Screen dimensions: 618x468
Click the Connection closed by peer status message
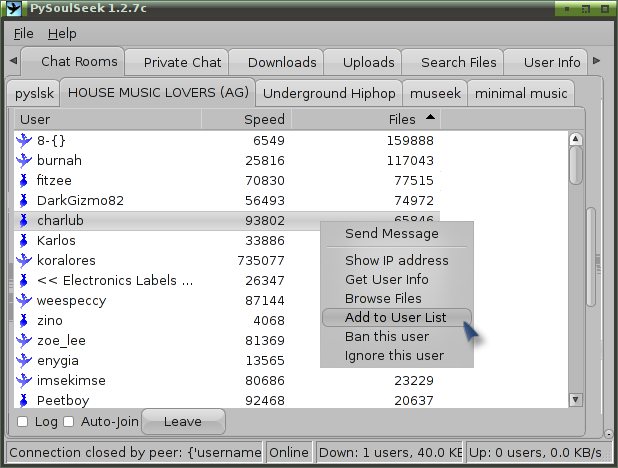[135, 452]
